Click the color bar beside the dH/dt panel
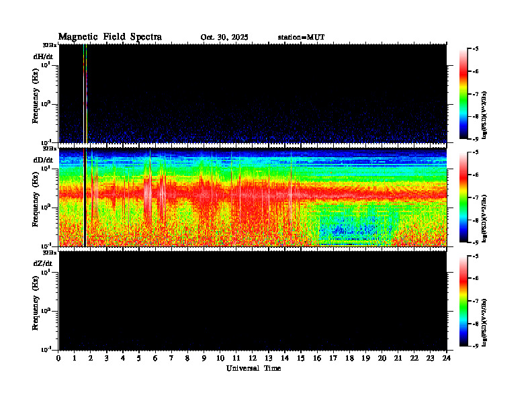This screenshot has height=411, width=532. click(x=463, y=94)
